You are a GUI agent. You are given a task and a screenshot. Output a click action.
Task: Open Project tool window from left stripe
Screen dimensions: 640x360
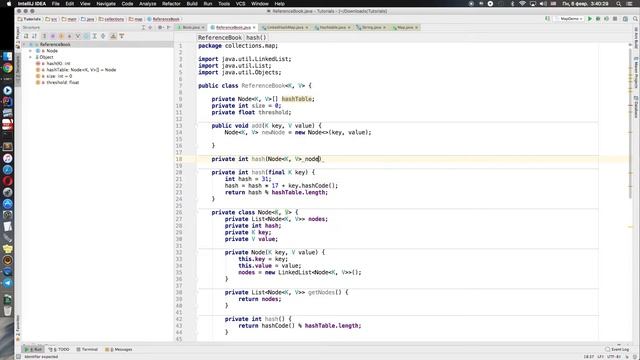pyautogui.click(x=18, y=38)
